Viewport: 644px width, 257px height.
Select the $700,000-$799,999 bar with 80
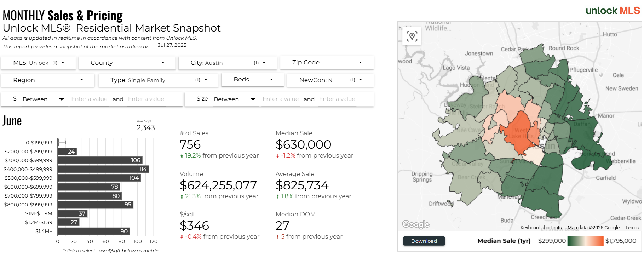pos(90,196)
